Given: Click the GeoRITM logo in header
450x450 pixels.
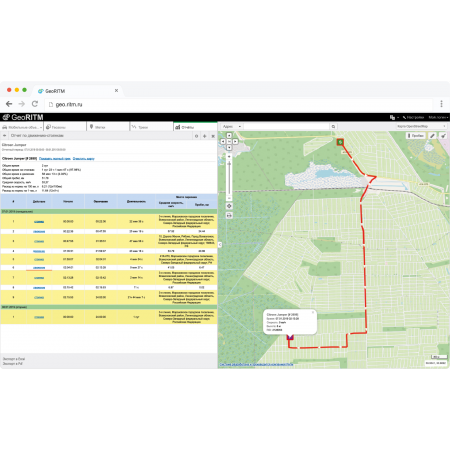Looking at the screenshot, I should pyautogui.click(x=23, y=117).
